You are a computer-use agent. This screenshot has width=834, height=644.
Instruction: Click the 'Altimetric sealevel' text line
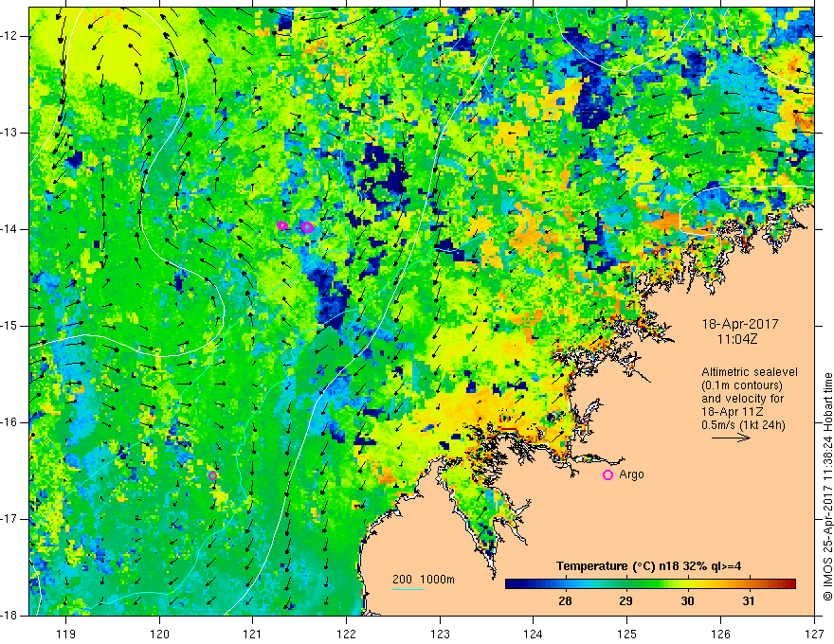750,372
